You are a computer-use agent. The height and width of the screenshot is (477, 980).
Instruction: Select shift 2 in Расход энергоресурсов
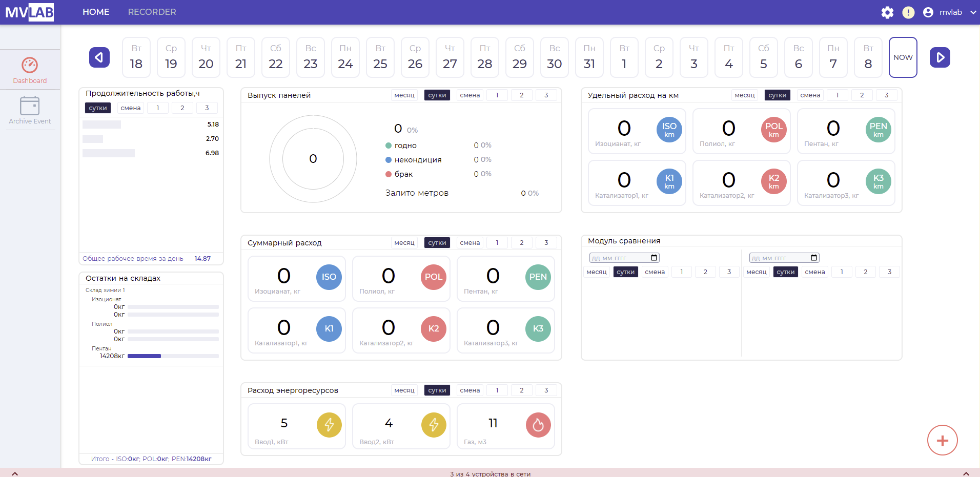(x=521, y=390)
